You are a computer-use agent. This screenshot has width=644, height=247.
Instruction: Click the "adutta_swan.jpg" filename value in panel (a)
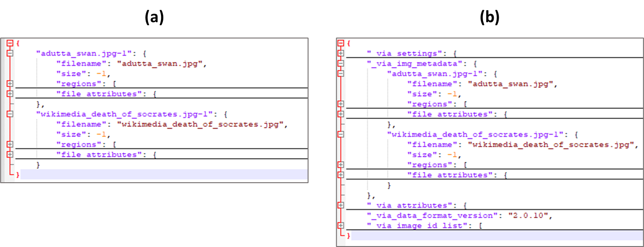click(x=159, y=63)
